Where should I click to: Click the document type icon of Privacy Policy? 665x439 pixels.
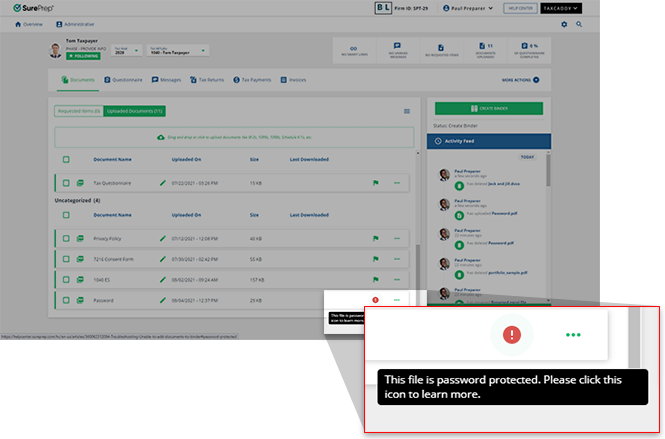[x=80, y=238]
